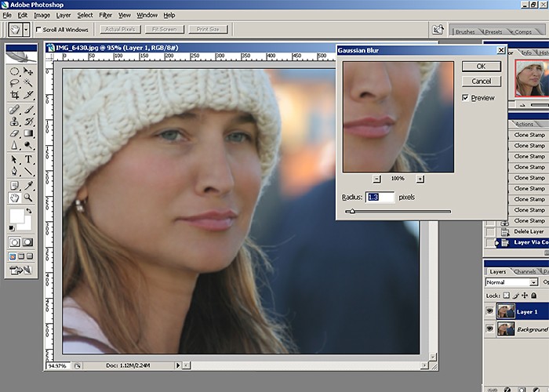Open the Brushes palette well tab
The width and height of the screenshot is (549, 392).
[x=465, y=32]
